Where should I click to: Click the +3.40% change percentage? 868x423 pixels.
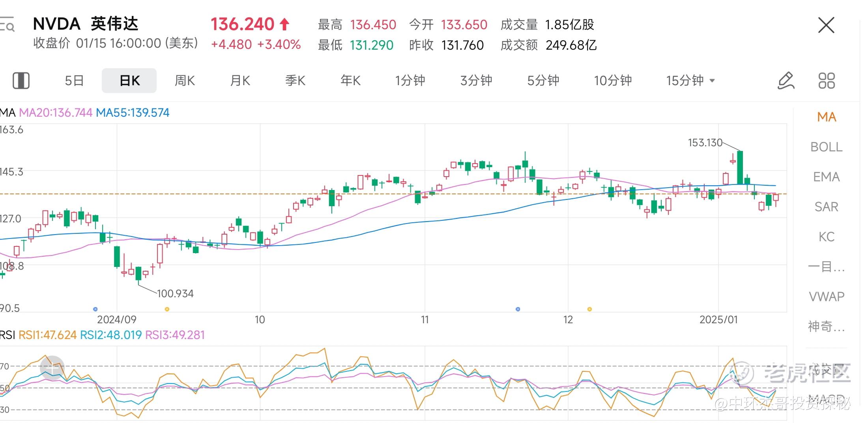coord(279,45)
